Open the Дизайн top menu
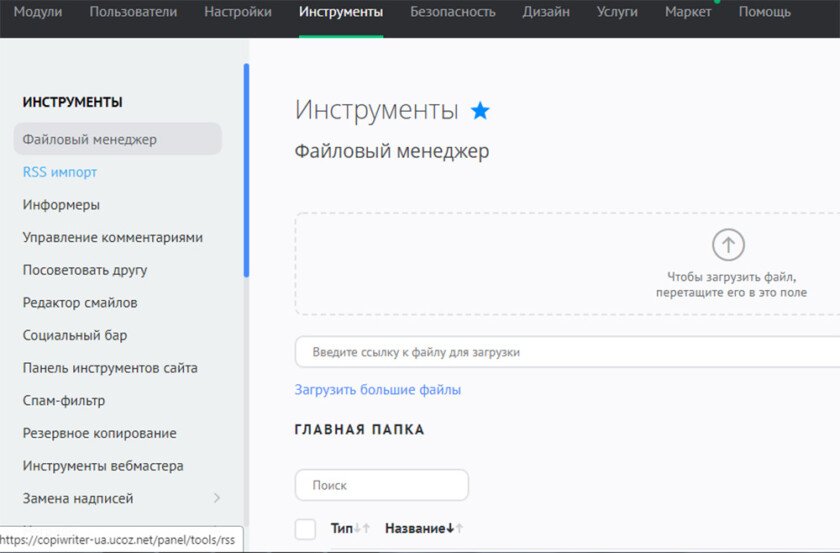The image size is (840, 553). pos(546,12)
